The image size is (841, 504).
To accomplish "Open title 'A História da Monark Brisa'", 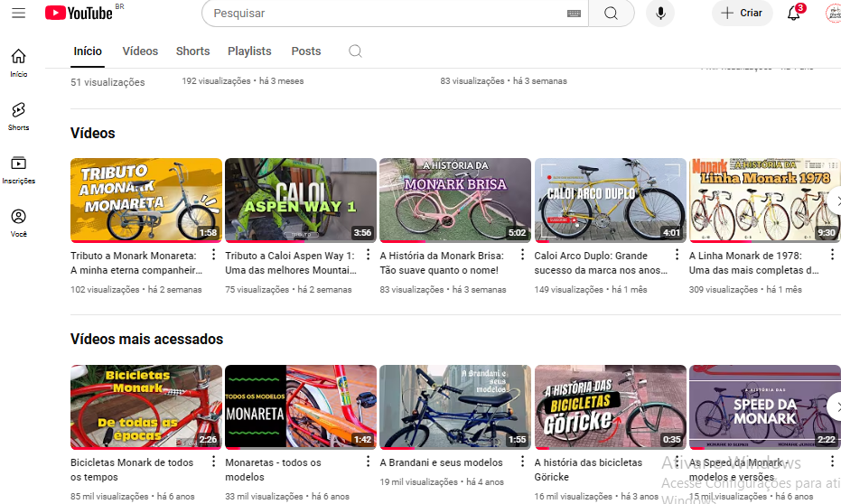I will [442, 263].
